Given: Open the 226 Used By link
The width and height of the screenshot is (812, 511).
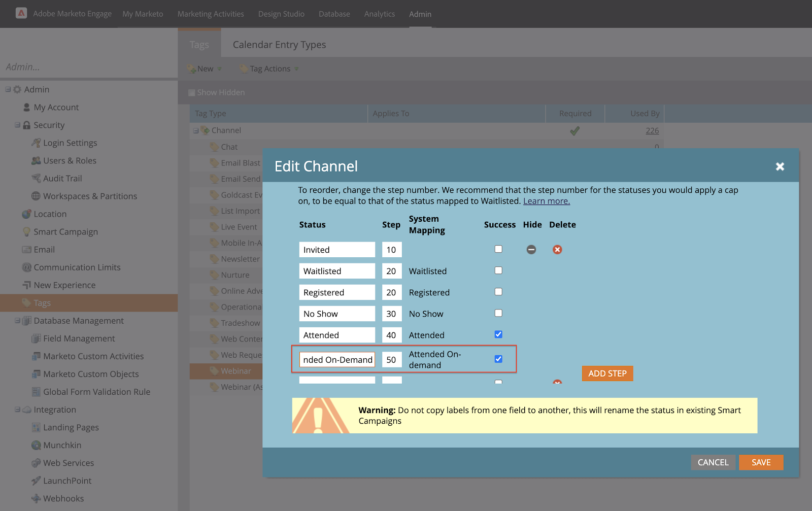Looking at the screenshot, I should click(652, 130).
